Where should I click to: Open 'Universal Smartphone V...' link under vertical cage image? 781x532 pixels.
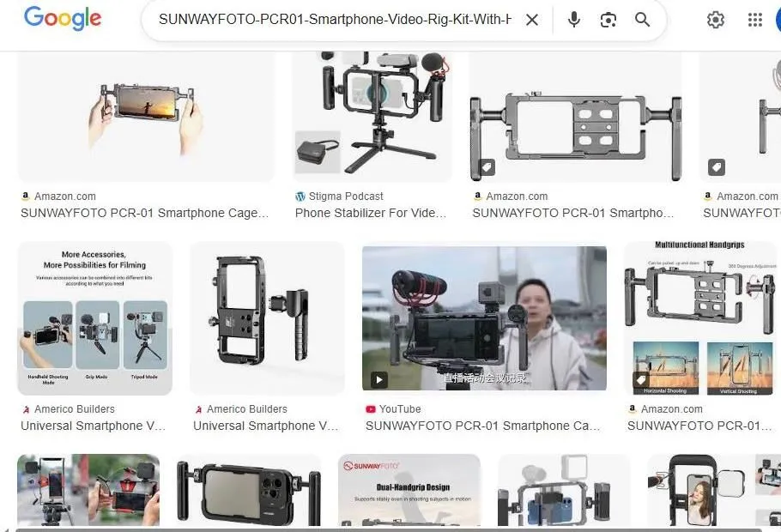click(x=265, y=426)
